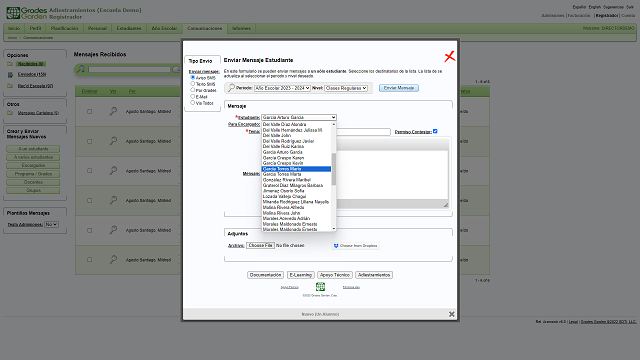Choose highlighted Garcia Torres Maria
This screenshot has width=640, height=360.
coord(296,169)
